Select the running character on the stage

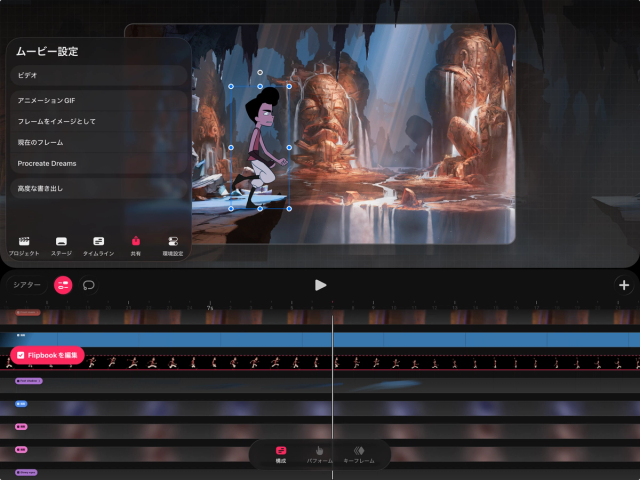(x=261, y=149)
